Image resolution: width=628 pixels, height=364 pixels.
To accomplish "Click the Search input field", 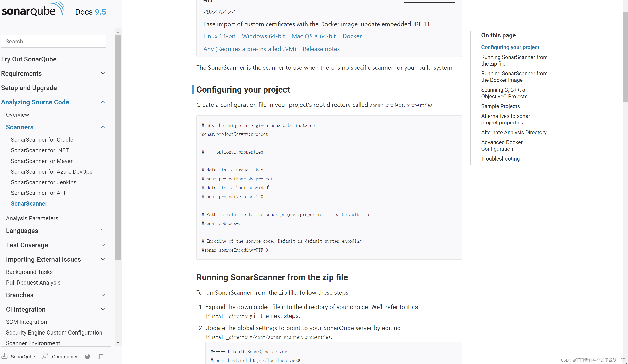I will [x=54, y=41].
